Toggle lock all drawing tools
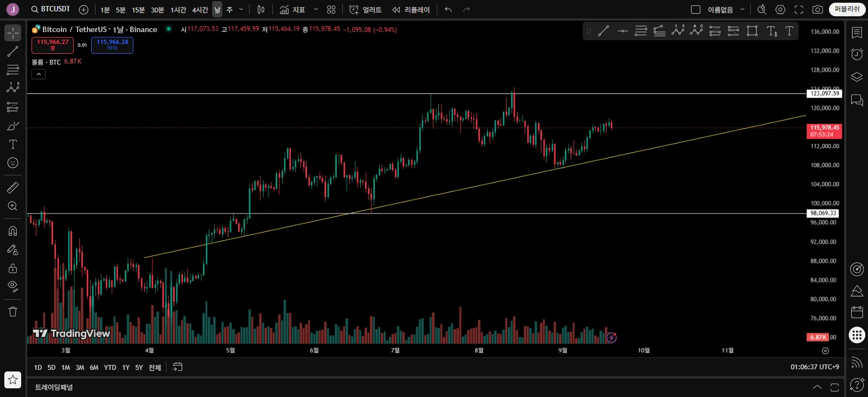The image size is (868, 397). (x=13, y=268)
